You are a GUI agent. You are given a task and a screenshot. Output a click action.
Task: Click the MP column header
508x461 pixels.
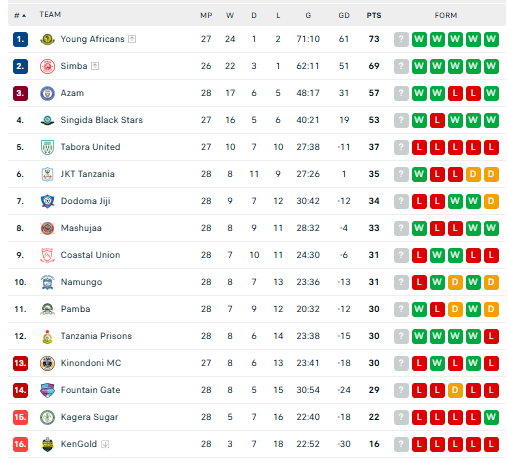[x=206, y=15]
